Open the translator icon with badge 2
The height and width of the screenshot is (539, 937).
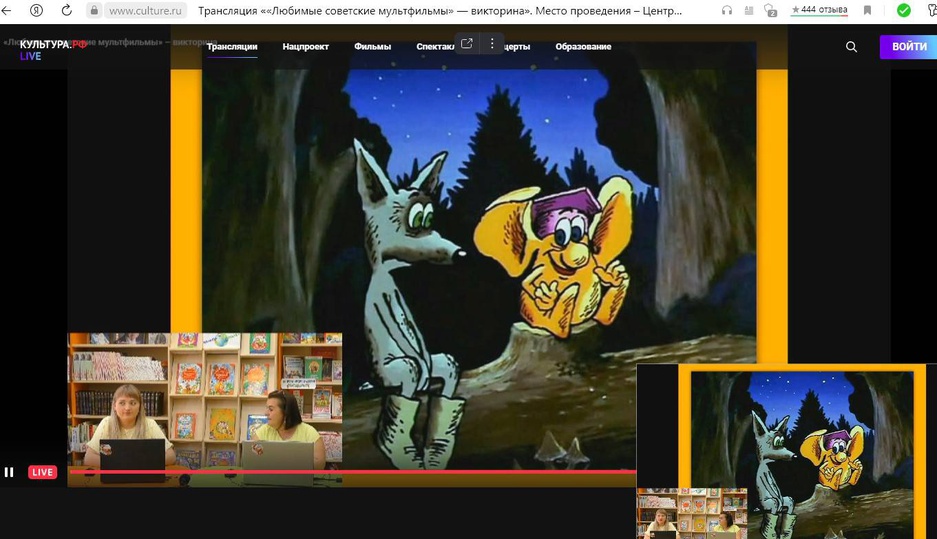click(x=770, y=10)
